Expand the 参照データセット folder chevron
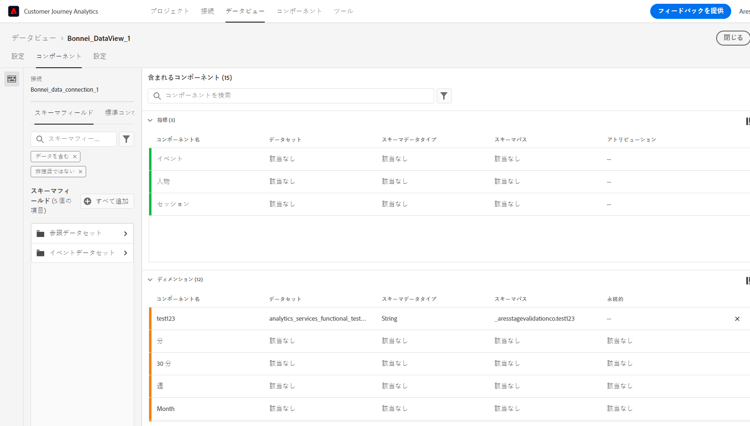Screen dimensions: 750x426 (x=125, y=233)
